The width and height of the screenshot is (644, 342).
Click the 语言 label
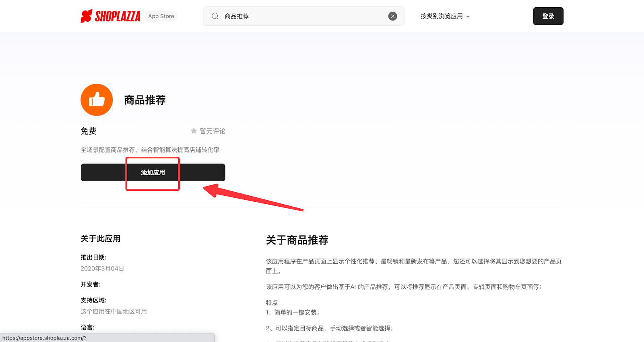click(x=87, y=327)
